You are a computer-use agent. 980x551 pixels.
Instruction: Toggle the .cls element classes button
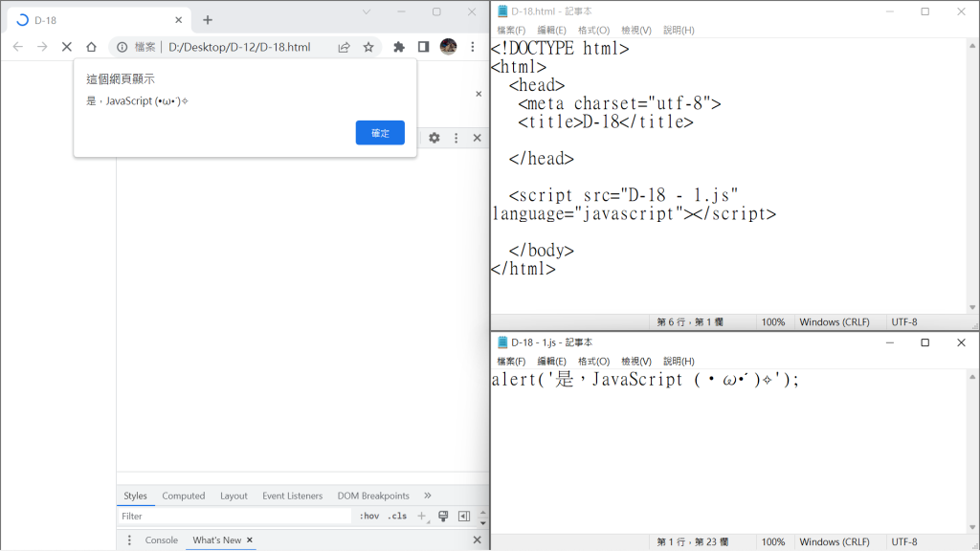click(397, 516)
